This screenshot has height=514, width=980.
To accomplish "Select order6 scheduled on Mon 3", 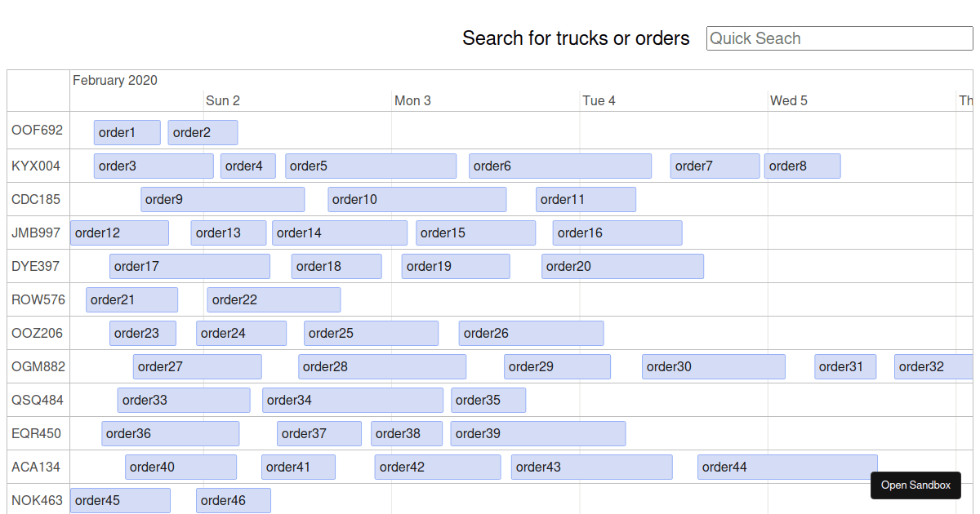I will [559, 166].
